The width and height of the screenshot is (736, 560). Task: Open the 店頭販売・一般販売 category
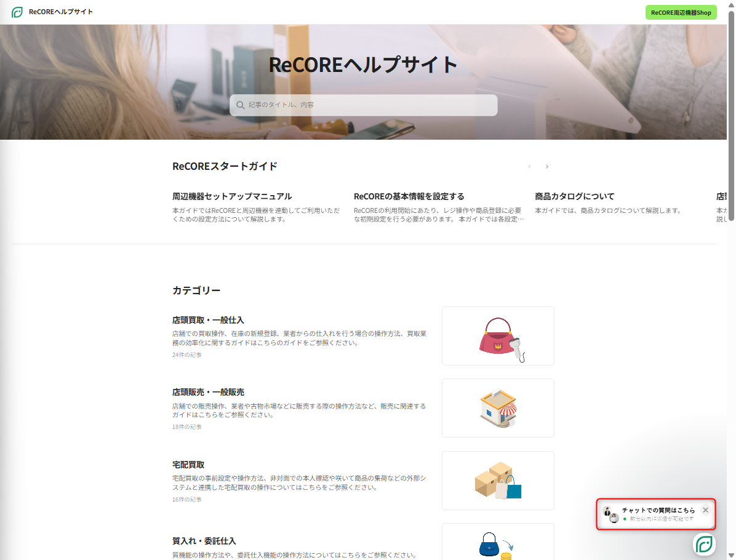point(208,392)
